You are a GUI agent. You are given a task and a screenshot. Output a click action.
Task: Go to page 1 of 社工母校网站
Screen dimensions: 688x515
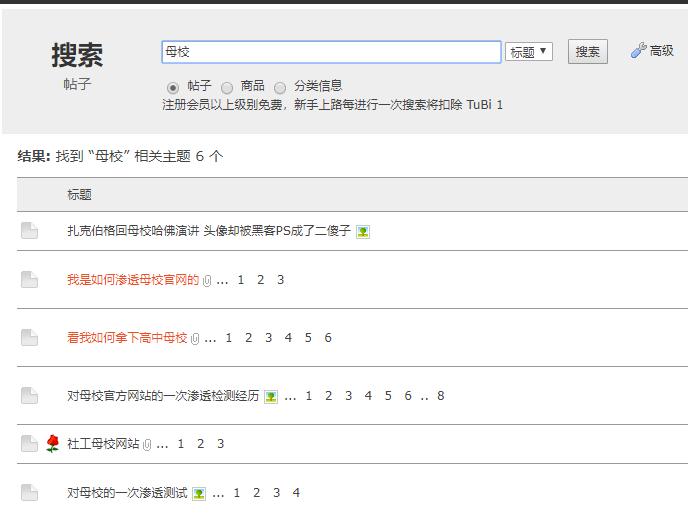click(181, 444)
